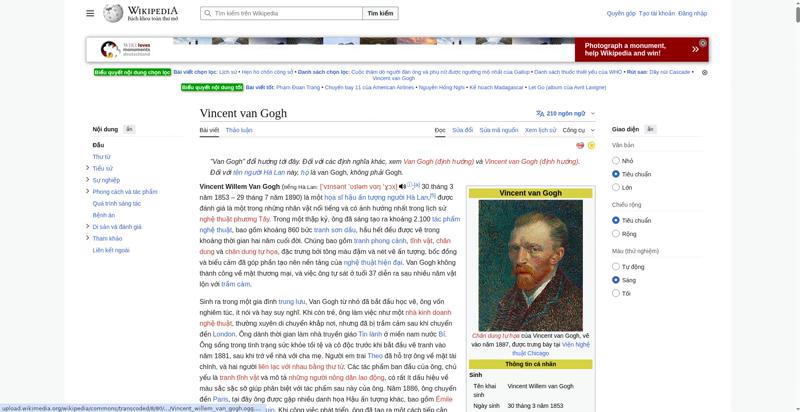This screenshot has width=800, height=412.
Task: Click the Quyên góp donate link
Action: (621, 13)
